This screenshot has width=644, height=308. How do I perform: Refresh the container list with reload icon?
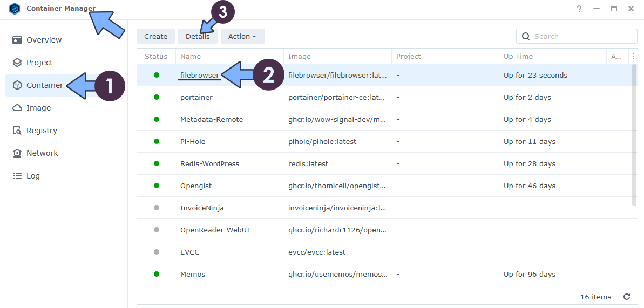(627, 297)
